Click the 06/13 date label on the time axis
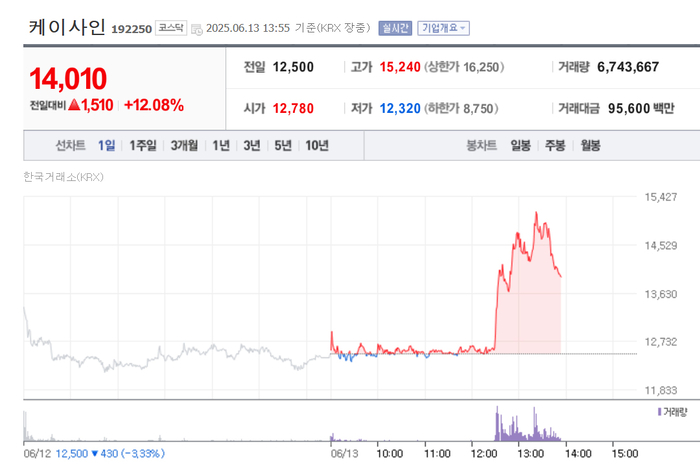This screenshot has height=471, width=700. 344,454
